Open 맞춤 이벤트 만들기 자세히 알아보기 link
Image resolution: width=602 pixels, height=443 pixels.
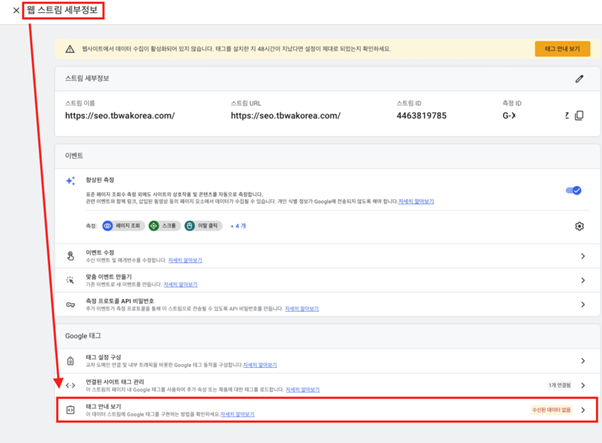point(180,285)
